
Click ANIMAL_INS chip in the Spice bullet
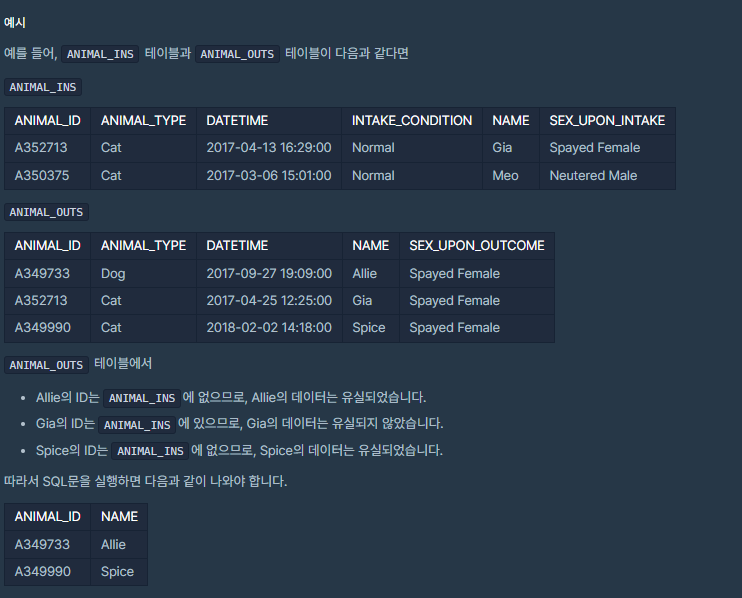click(150, 451)
